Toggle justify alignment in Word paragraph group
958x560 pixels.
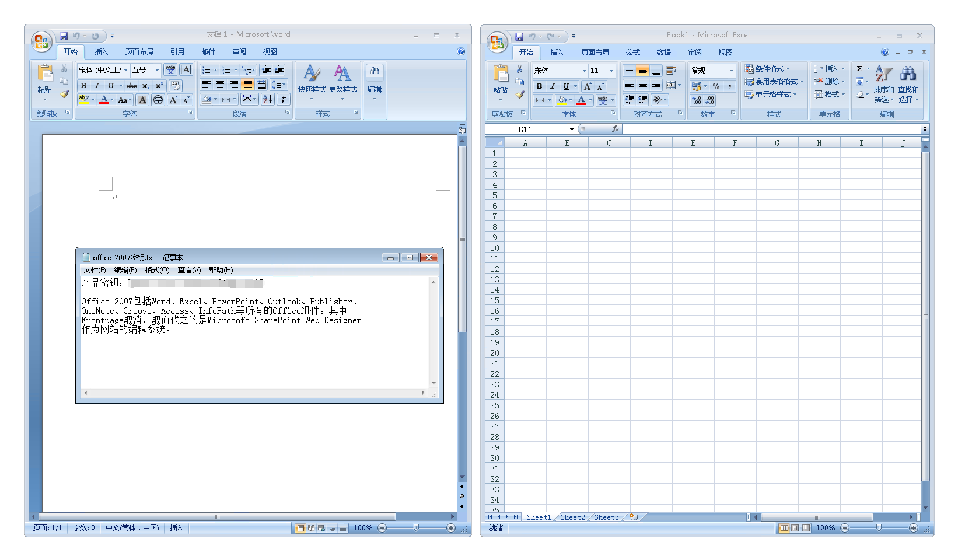pos(248,85)
